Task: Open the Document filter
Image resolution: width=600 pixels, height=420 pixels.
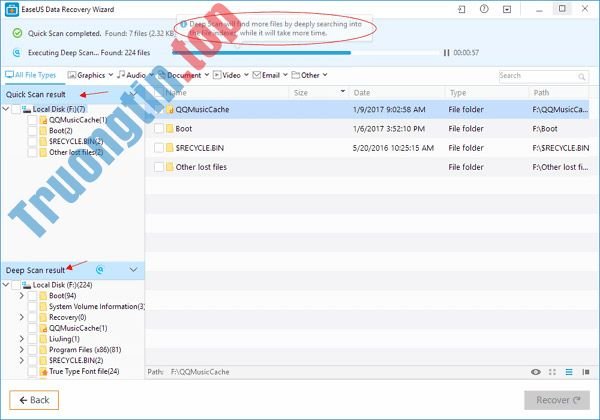Action: 183,75
